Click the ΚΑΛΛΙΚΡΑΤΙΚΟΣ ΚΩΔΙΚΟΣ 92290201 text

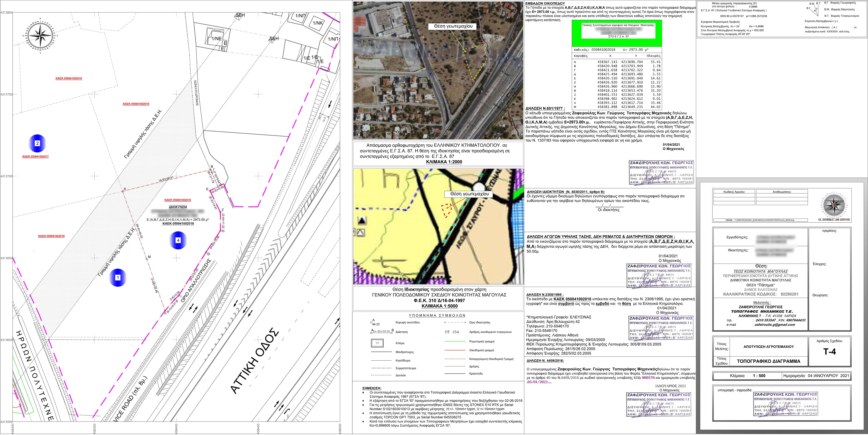760,294
